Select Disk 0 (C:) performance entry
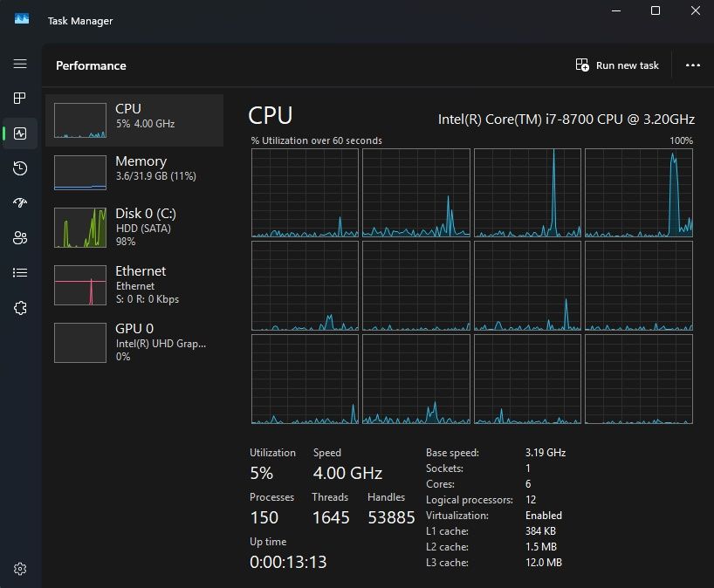The image size is (714, 588). [x=134, y=228]
